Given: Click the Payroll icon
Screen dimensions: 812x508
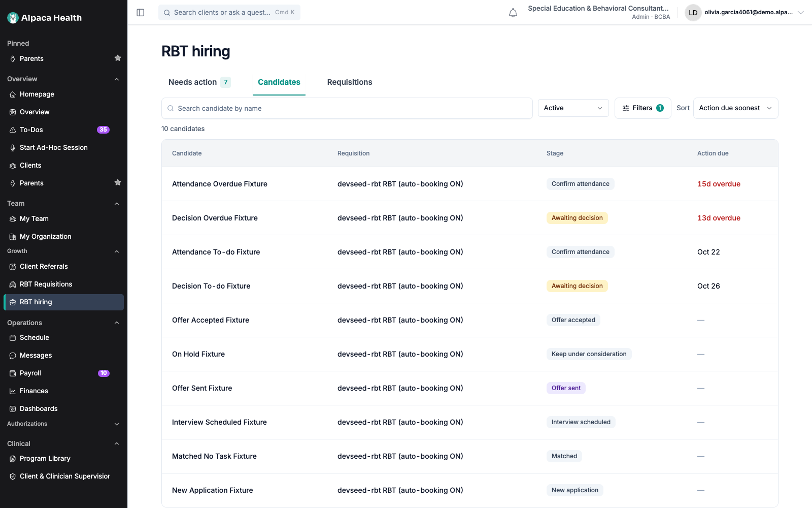Looking at the screenshot, I should 13,373.
